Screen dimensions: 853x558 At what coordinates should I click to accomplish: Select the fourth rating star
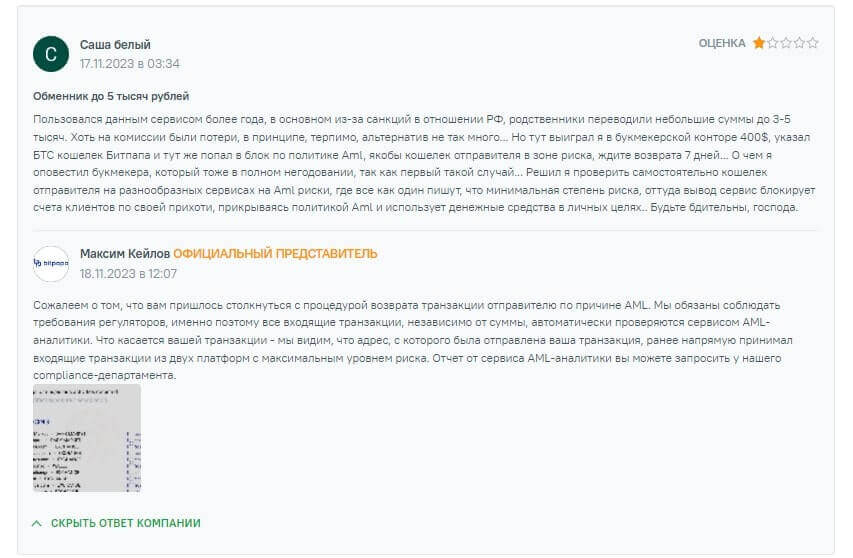coord(799,43)
